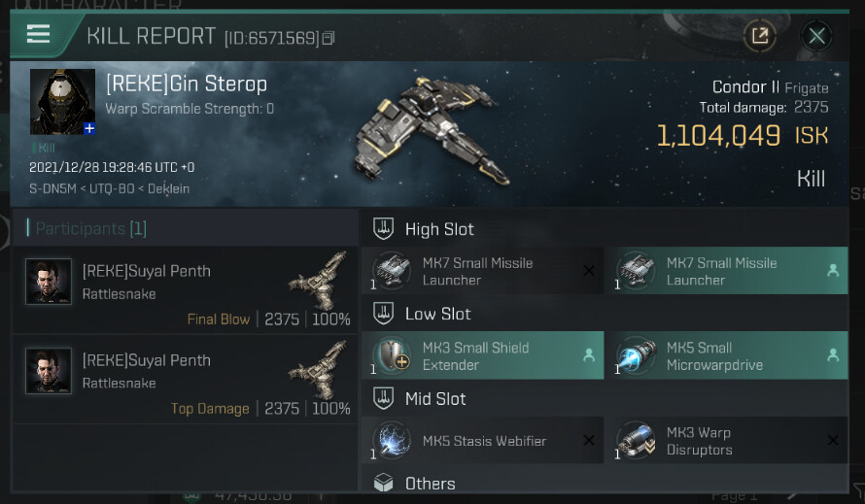Close the Kill Report window
Viewport: 865px width, 504px height.
pos(816,36)
